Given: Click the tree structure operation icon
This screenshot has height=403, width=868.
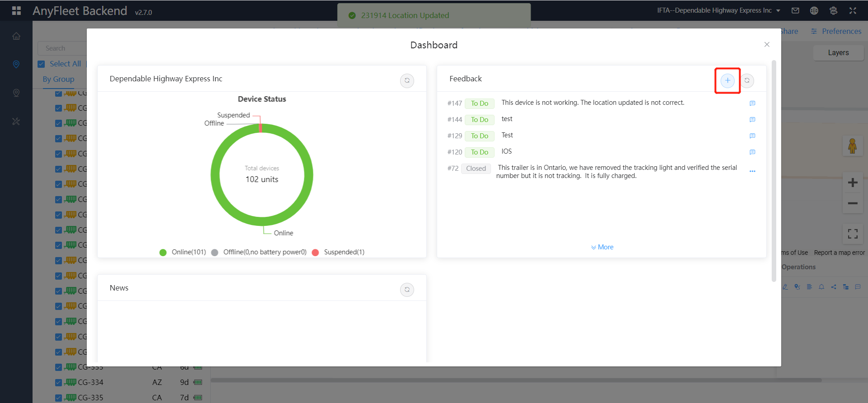Looking at the screenshot, I should click(846, 287).
